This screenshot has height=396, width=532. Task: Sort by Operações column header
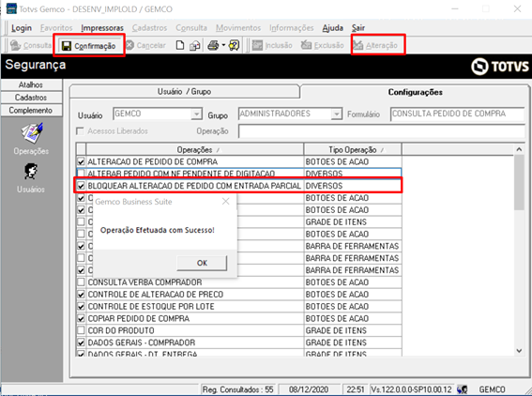click(195, 149)
